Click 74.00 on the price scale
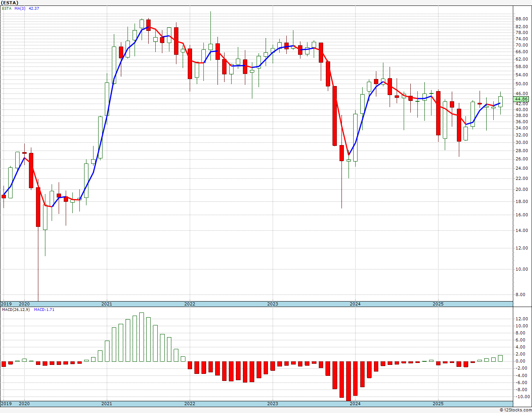Image resolution: width=532 pixels, height=413 pixels. pyautogui.click(x=522, y=39)
